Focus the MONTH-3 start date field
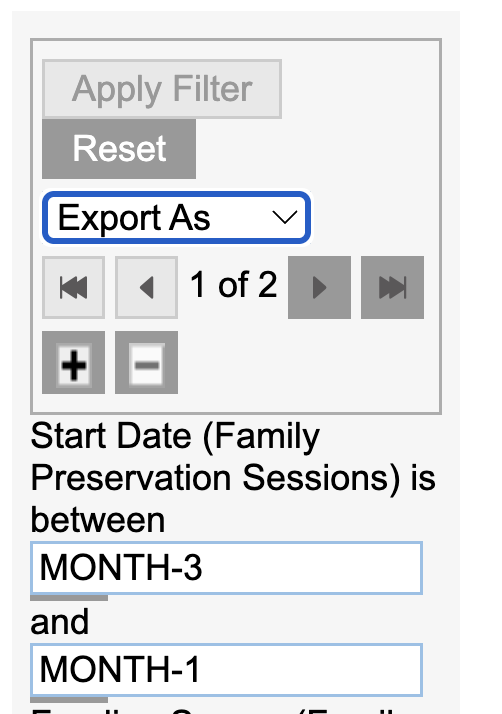This screenshot has width=502, height=714. pyautogui.click(x=226, y=568)
